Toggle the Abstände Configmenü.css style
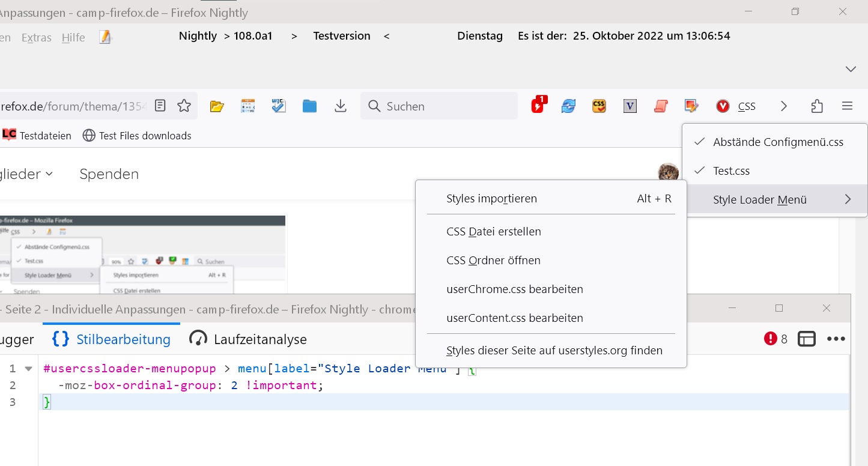Viewport: 868px width, 466px height. coord(777,142)
